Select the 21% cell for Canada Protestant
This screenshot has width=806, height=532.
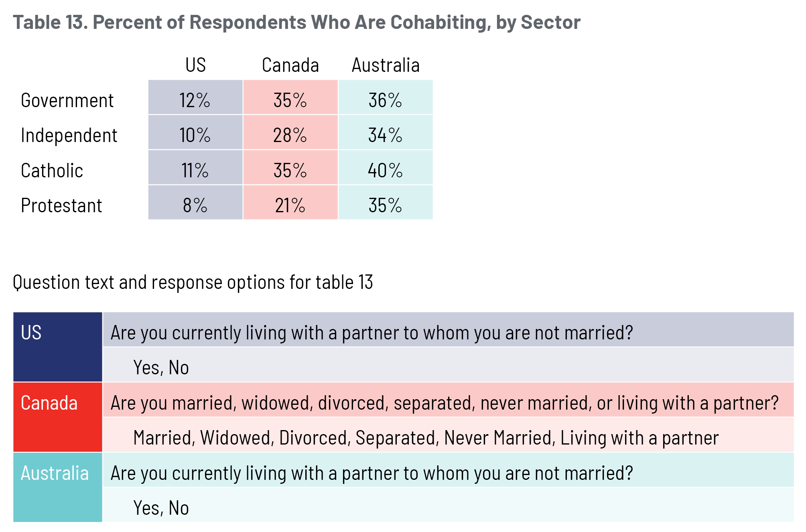(290, 205)
